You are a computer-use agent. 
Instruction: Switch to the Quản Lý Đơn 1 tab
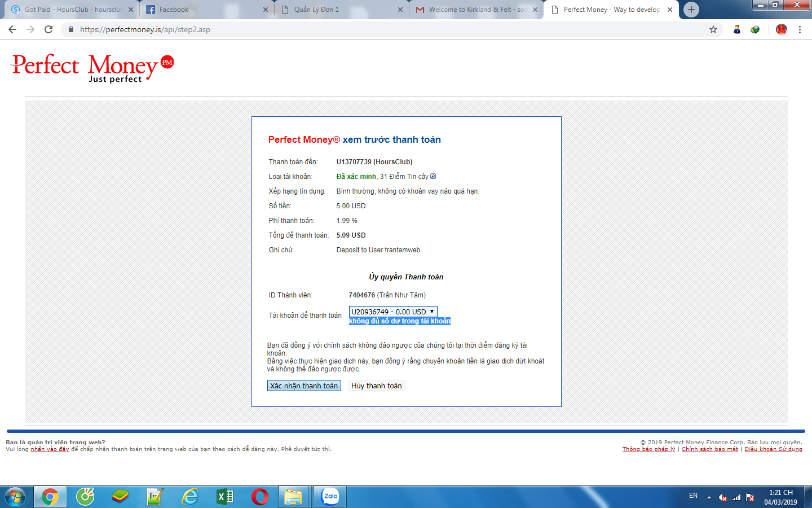click(x=341, y=10)
